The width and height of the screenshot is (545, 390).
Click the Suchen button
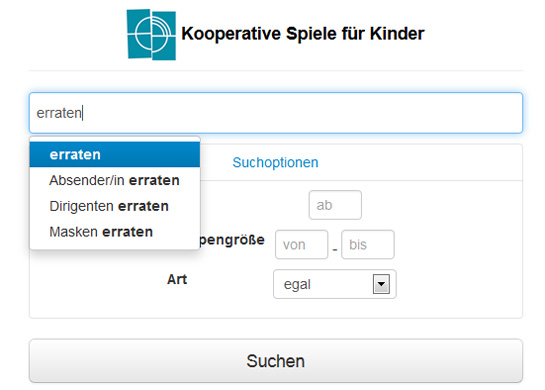pyautogui.click(x=276, y=361)
